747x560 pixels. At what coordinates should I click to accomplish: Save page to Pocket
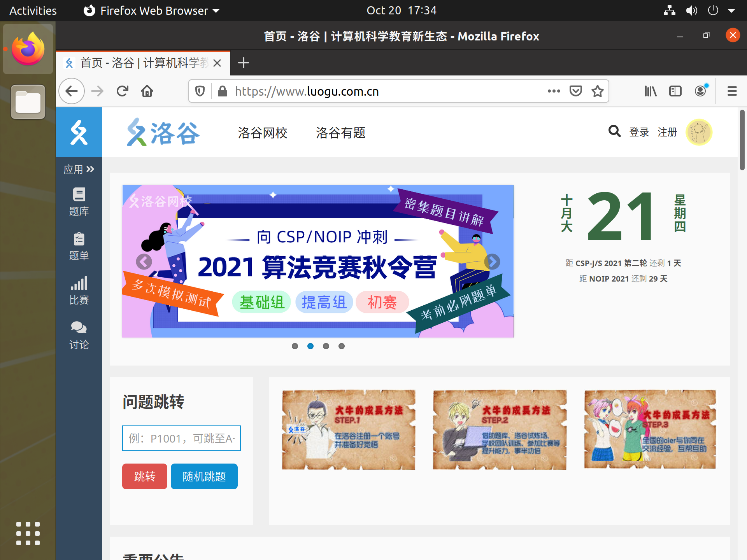click(576, 91)
